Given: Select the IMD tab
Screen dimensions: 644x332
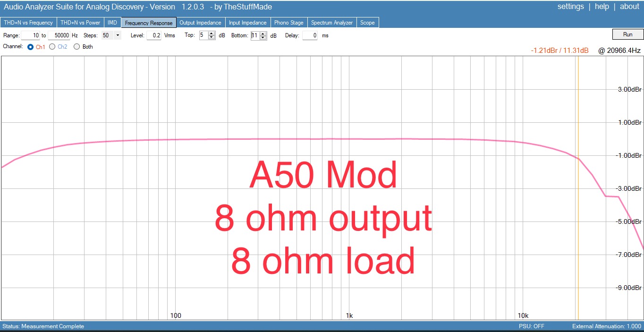Looking at the screenshot, I should pos(112,23).
